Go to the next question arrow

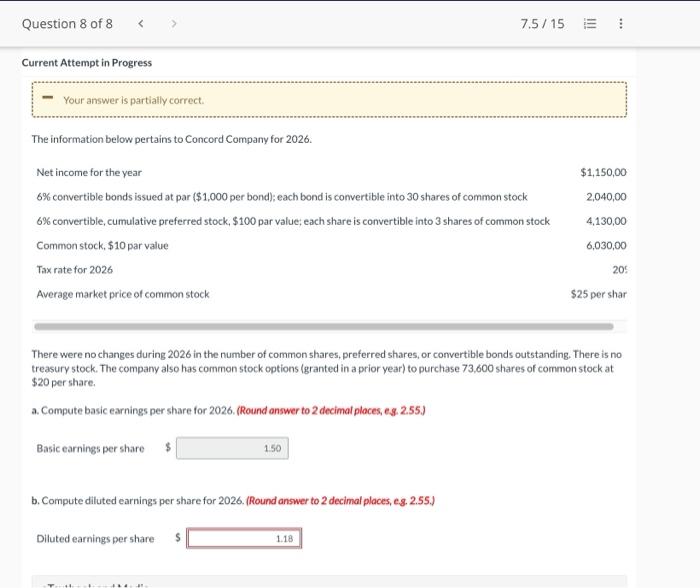pyautogui.click(x=174, y=24)
